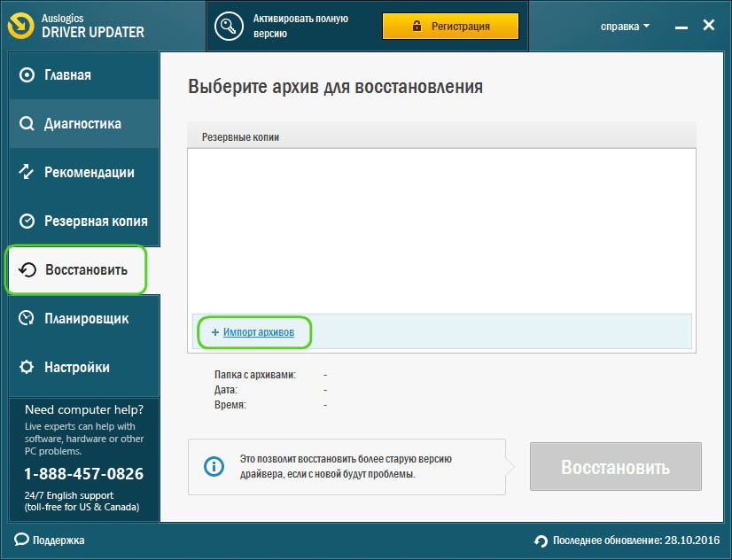This screenshot has width=732, height=560.
Task: Switch to the Диагностика section
Action: [x=82, y=124]
